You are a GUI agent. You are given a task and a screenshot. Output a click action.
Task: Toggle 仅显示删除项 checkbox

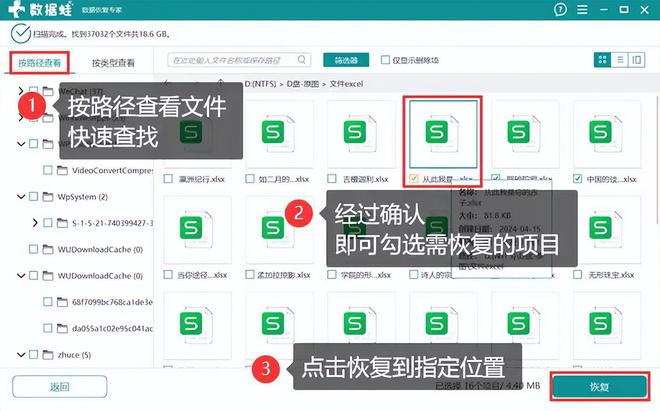click(385, 60)
